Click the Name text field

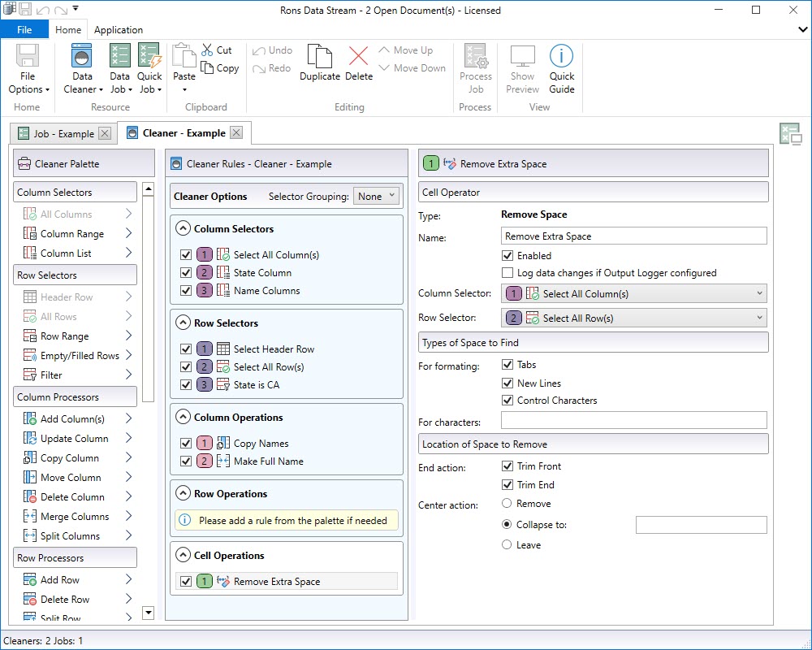[x=633, y=236]
